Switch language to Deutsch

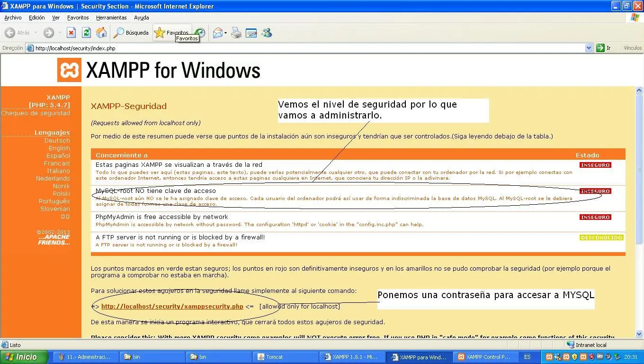57,141
